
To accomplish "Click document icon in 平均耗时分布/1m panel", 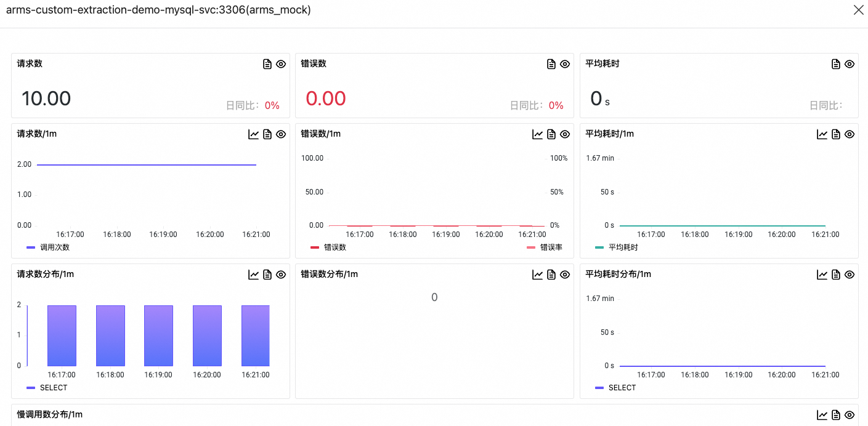I will pos(836,275).
